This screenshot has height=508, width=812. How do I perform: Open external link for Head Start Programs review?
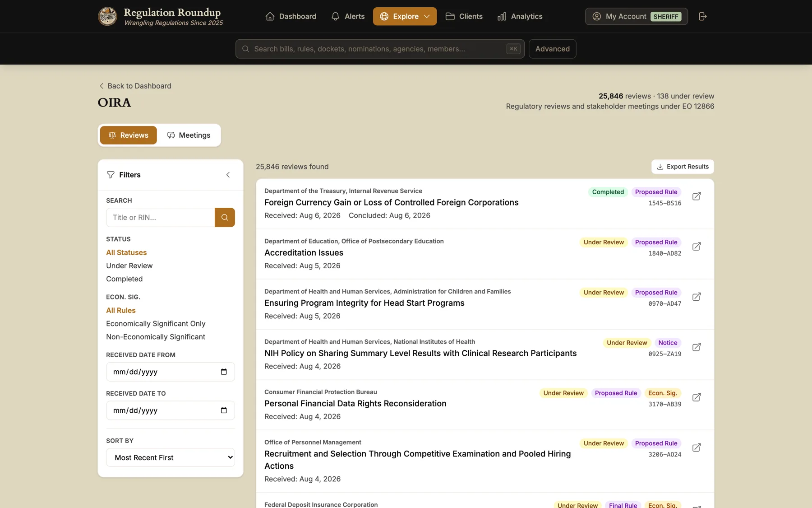point(697,297)
